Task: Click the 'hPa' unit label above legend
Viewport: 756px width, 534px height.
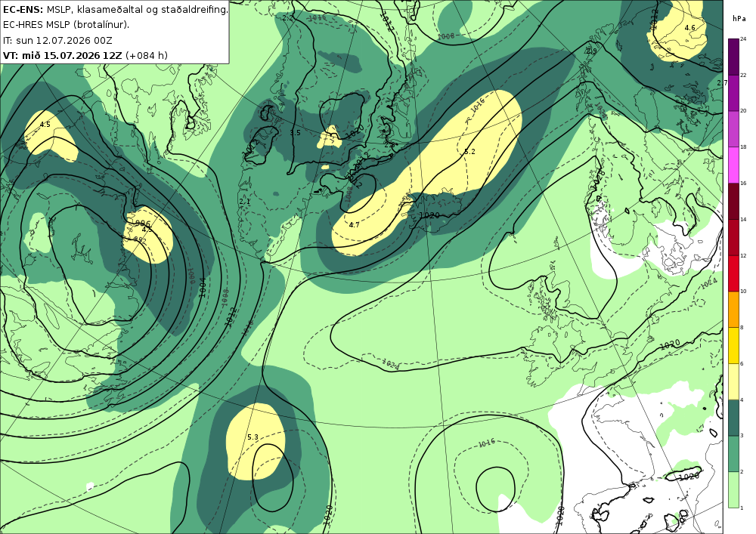Action: tap(739, 19)
